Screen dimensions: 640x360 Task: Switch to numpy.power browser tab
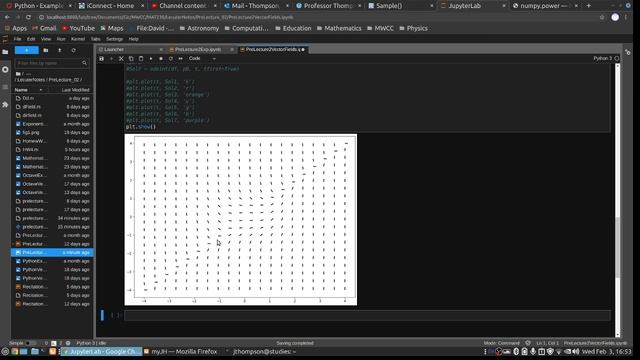click(545, 6)
